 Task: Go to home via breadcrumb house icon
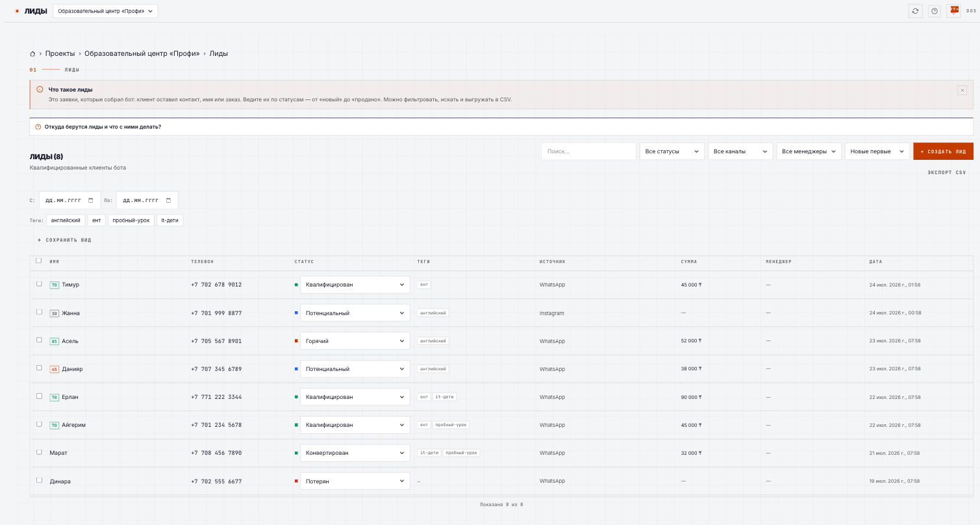(x=32, y=54)
